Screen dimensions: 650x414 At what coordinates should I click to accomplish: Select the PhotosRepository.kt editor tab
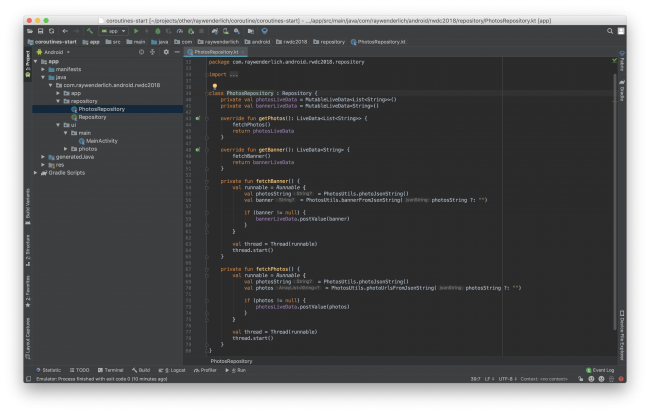click(214, 52)
